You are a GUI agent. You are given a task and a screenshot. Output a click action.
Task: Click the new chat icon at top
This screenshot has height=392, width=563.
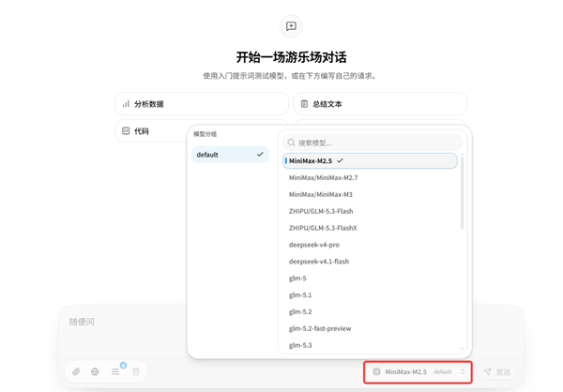click(x=291, y=26)
